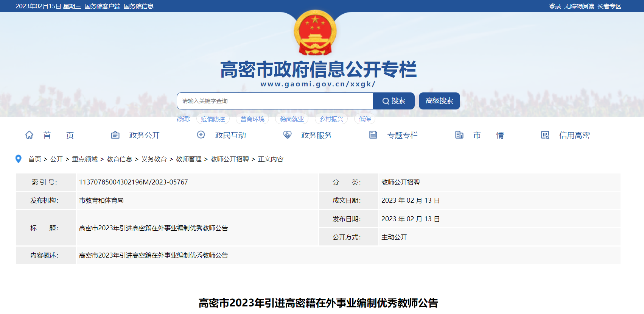Click the handshake icon beside 政务服务

click(x=287, y=135)
